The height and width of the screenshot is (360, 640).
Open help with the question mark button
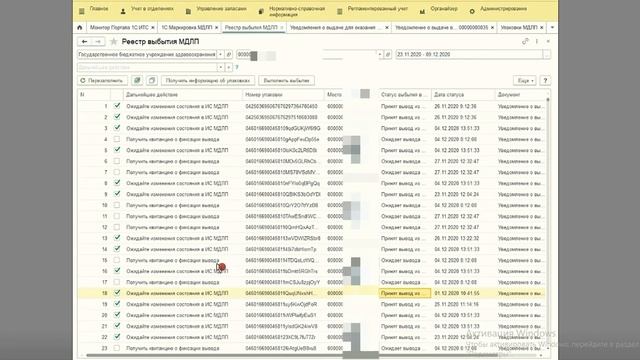(x=545, y=80)
